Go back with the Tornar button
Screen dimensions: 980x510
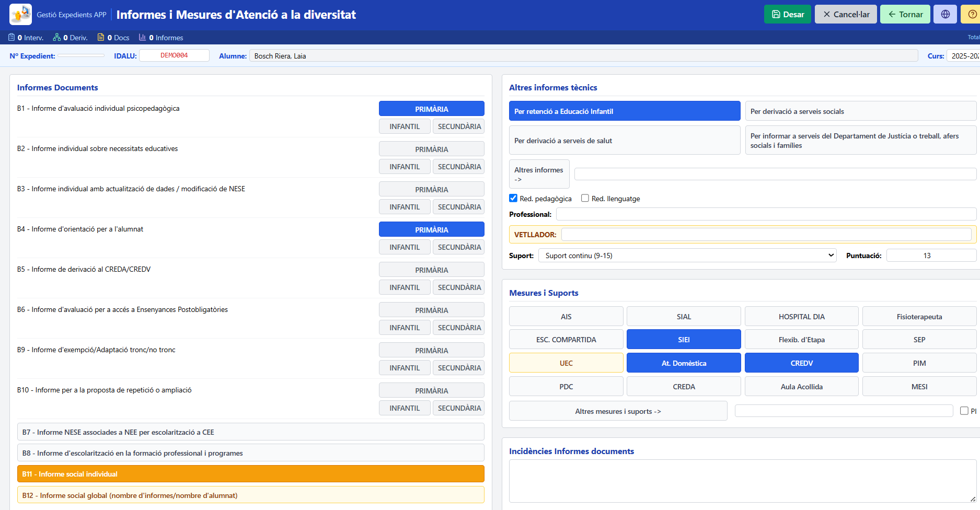tap(905, 14)
